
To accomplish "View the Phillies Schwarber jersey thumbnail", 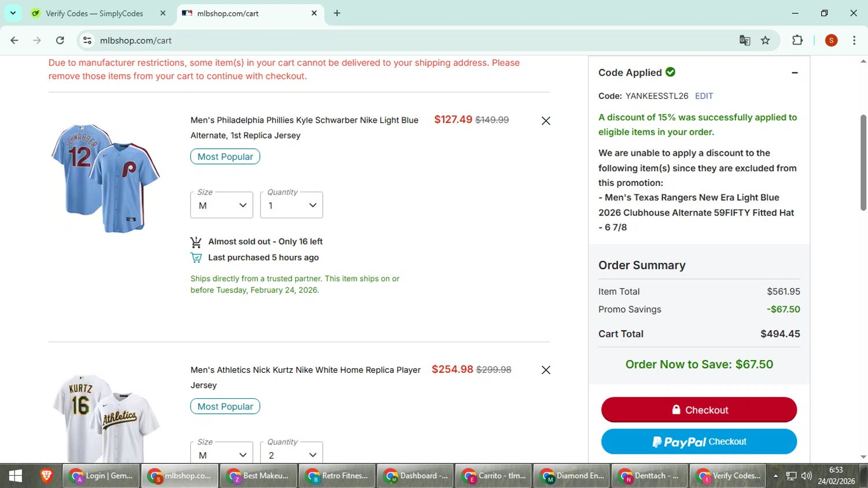I will tap(105, 178).
